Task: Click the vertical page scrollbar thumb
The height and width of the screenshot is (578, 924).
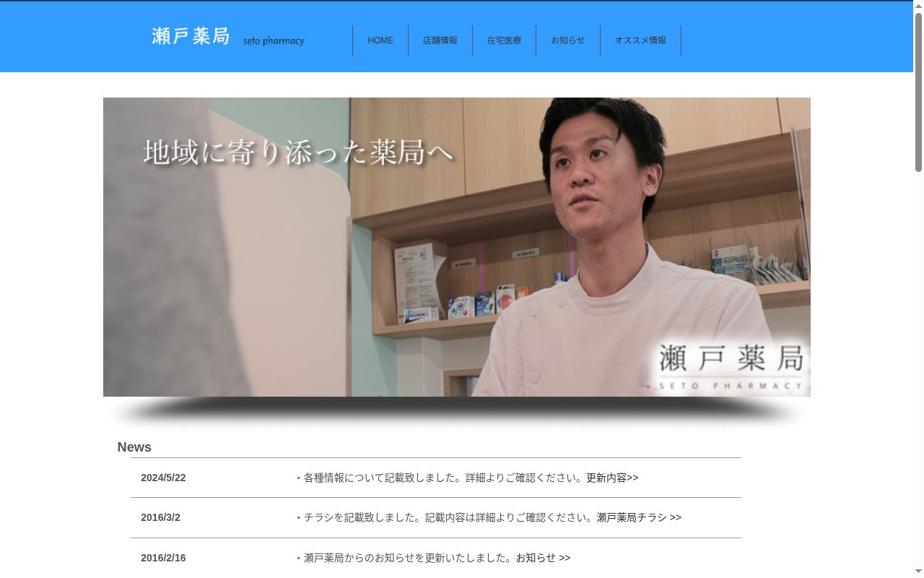Action: (919, 92)
